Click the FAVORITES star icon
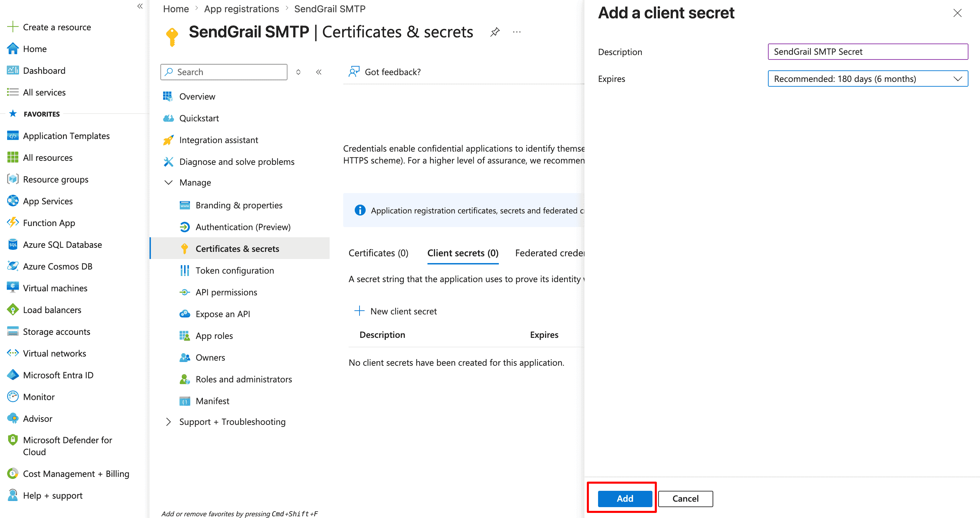The height and width of the screenshot is (518, 980). pyautogui.click(x=13, y=114)
